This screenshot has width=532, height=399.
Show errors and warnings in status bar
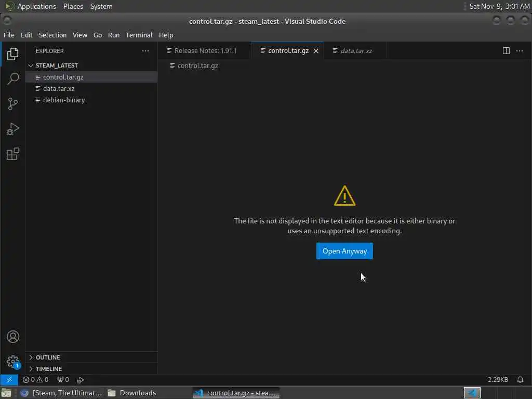[36, 380]
